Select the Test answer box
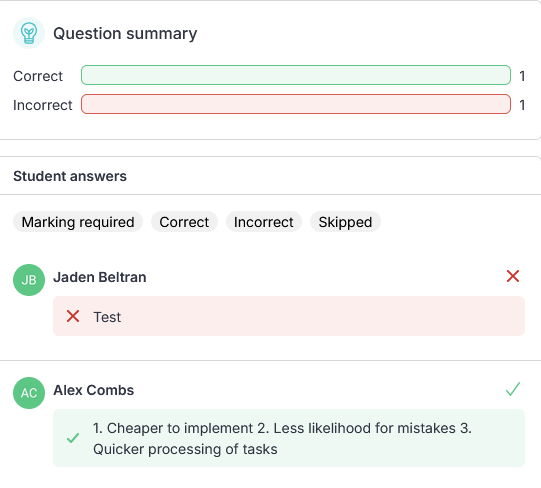This screenshot has height=488, width=541. click(x=289, y=316)
